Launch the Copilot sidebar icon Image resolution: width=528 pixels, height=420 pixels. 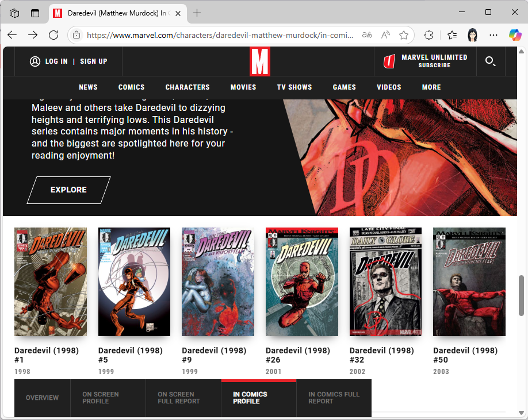tap(515, 35)
